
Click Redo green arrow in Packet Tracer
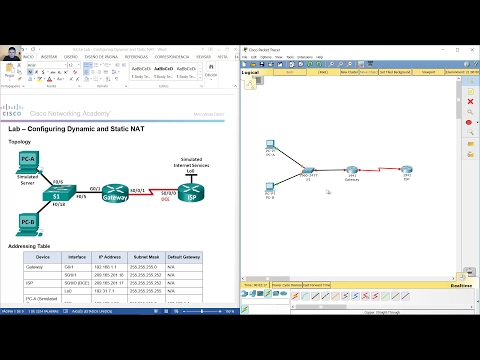pos(319,64)
